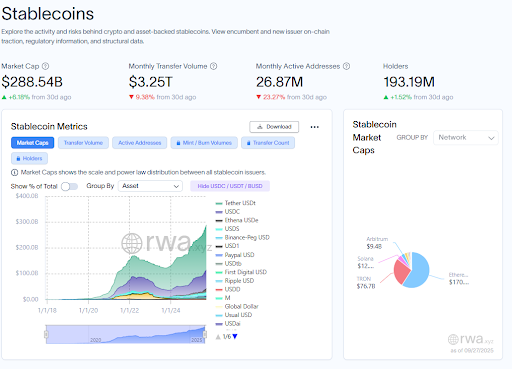Toggle Tether USDt legend entry
Screen dimensions: 512x369
[236, 203]
